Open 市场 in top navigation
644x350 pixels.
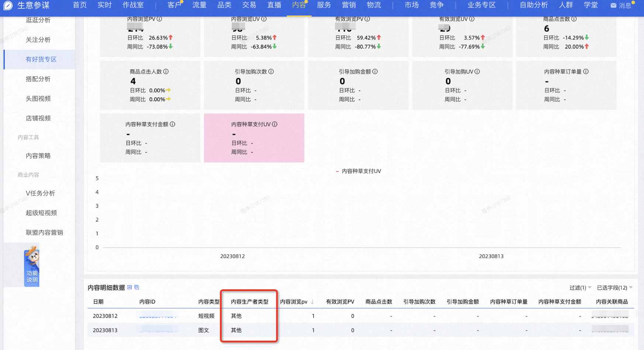[412, 5]
